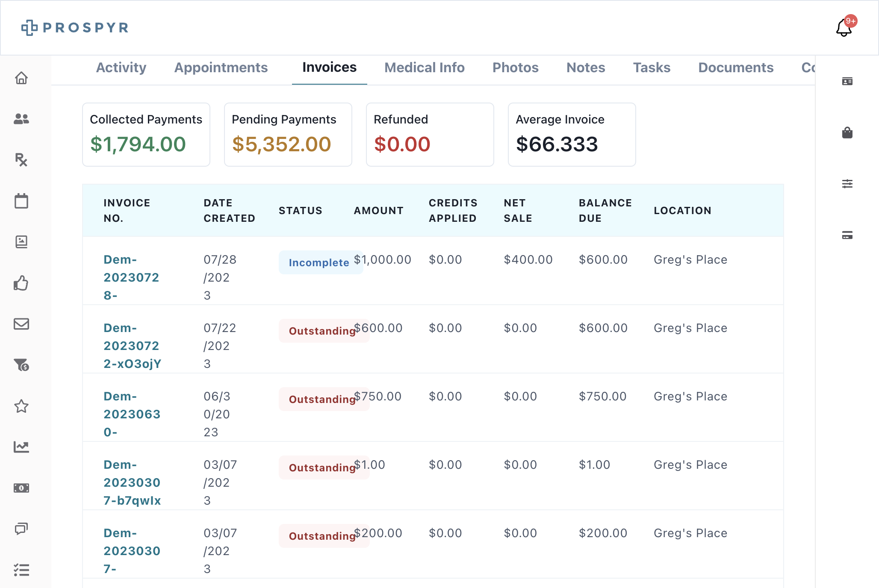
Task: Click the Prospyr logo
Action: click(x=75, y=28)
